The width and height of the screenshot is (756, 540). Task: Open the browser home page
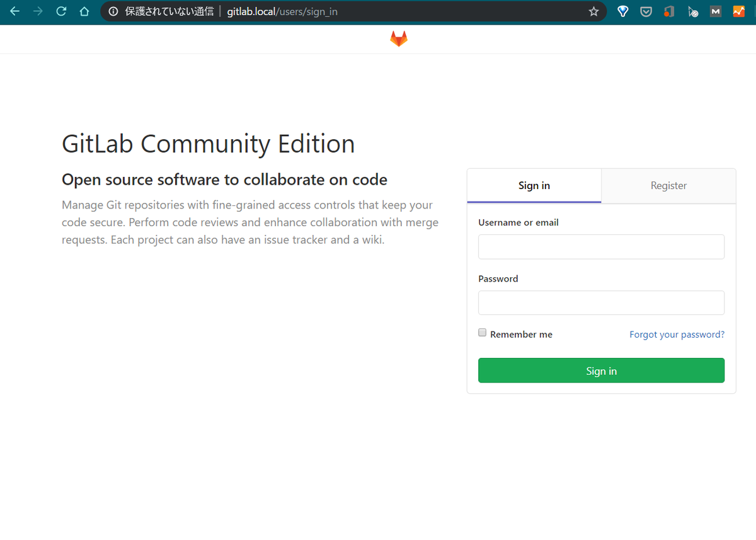[x=84, y=11]
